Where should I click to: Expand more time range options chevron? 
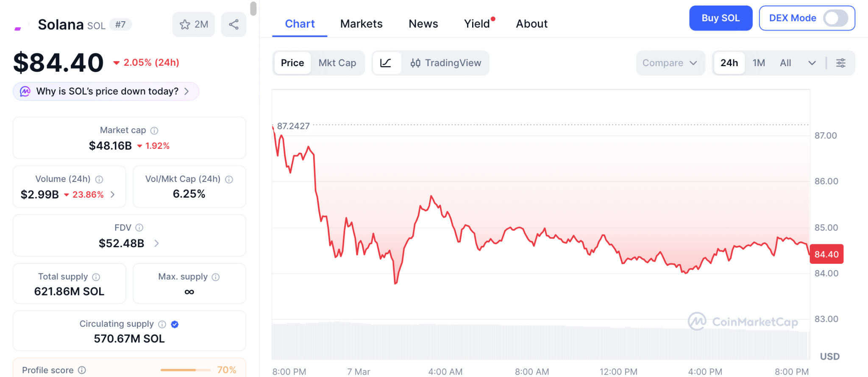point(812,63)
